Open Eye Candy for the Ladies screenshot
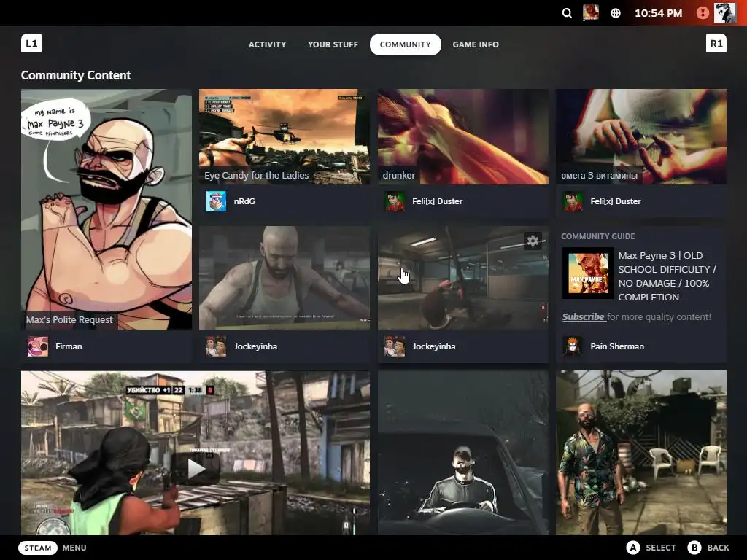The height and width of the screenshot is (560, 747). pos(285,136)
